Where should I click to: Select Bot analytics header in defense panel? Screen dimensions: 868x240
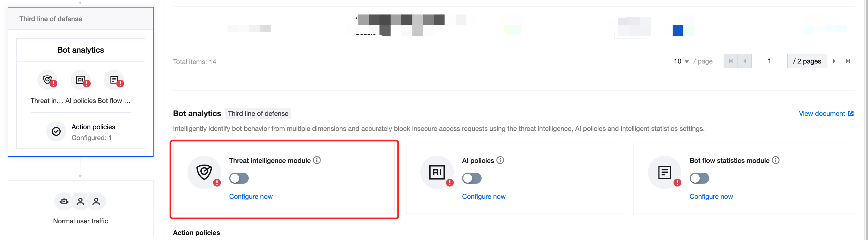(80, 50)
